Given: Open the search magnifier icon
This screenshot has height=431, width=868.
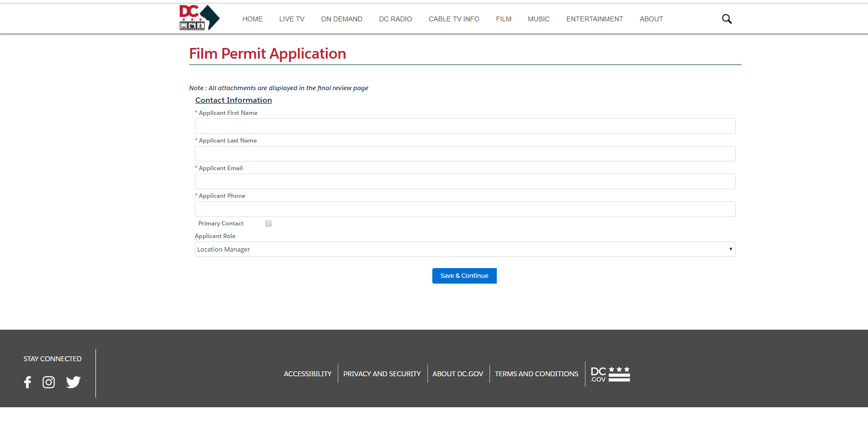Looking at the screenshot, I should (x=726, y=19).
